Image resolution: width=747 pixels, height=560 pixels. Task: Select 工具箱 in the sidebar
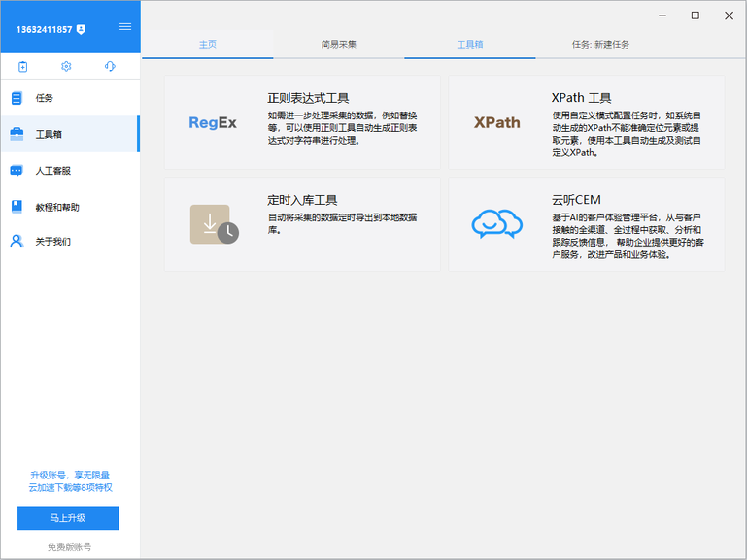(49, 134)
